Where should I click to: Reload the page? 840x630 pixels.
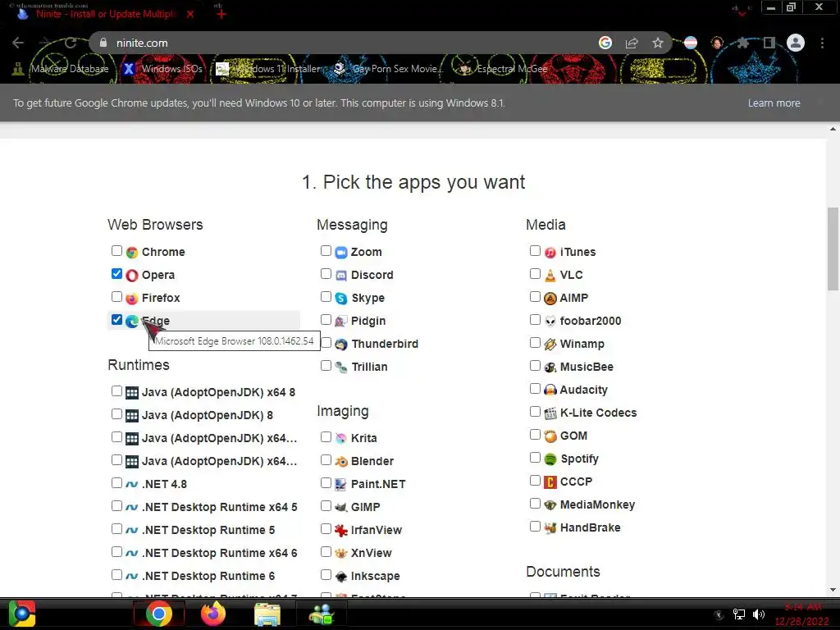[71, 43]
